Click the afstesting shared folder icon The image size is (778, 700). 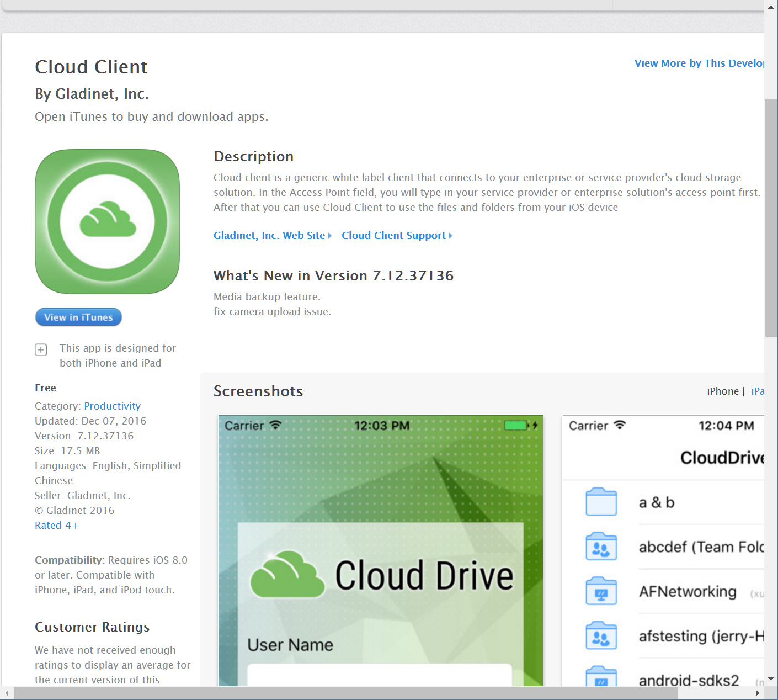601,635
